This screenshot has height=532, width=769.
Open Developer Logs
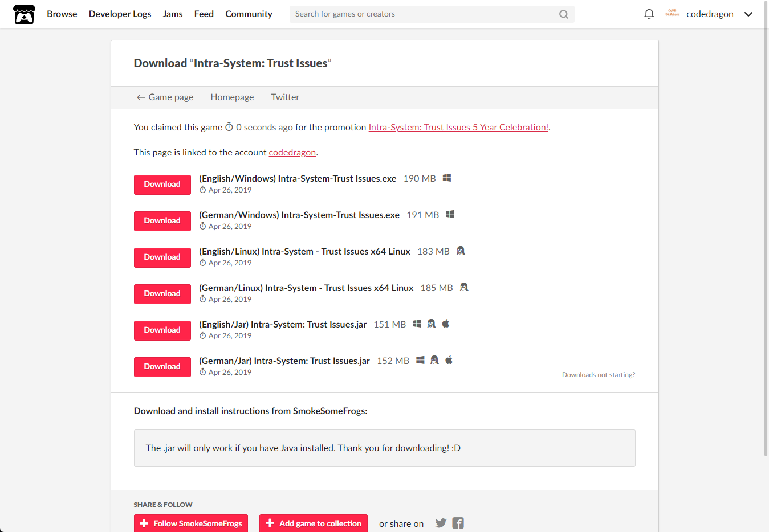[x=120, y=14]
